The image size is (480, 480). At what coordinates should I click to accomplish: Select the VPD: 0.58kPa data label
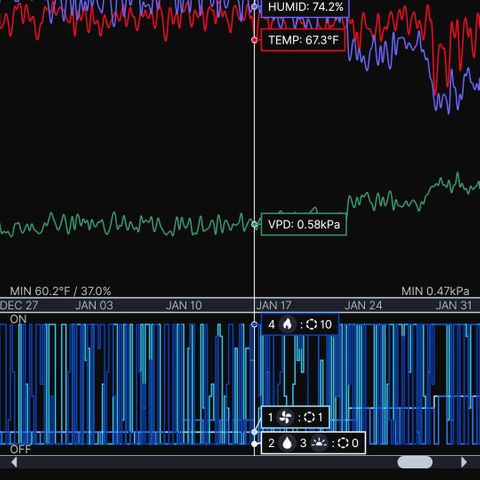click(304, 224)
